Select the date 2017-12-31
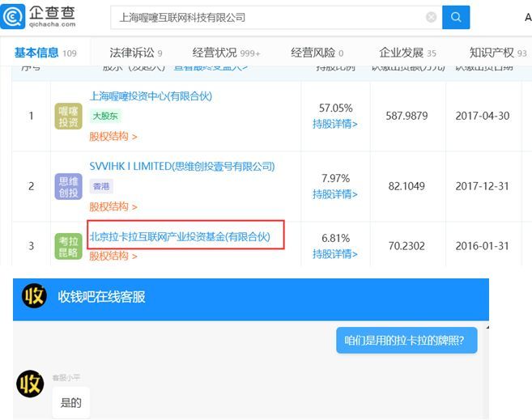This screenshot has width=532, height=420. 483,186
